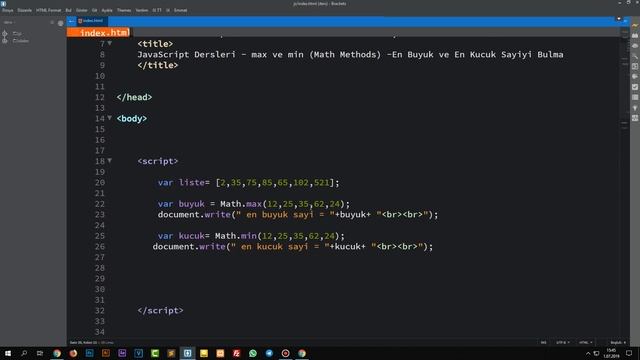The width and height of the screenshot is (640, 360).
Task: Open the Düzenle menu
Action: 24,10
